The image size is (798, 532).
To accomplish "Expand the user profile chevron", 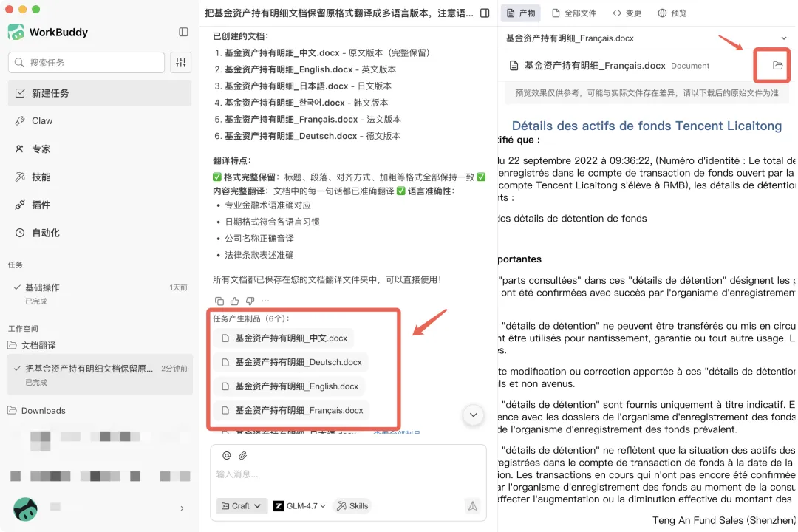I will 182,508.
